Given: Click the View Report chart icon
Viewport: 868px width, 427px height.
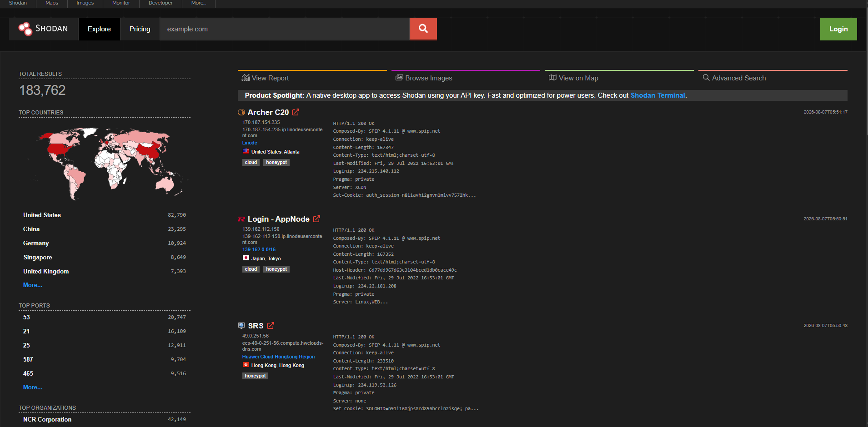Looking at the screenshot, I should (246, 78).
